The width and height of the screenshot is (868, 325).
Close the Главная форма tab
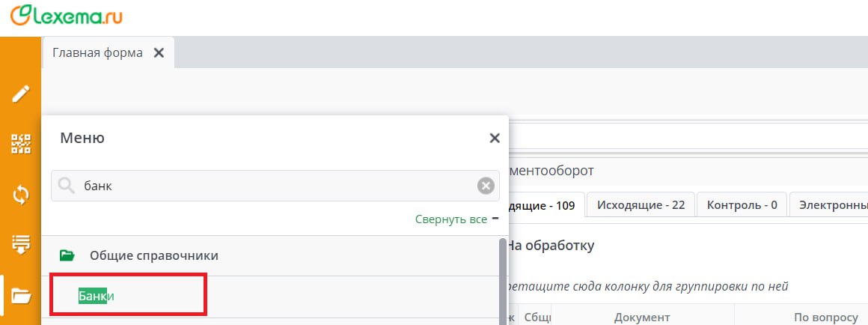pos(158,52)
